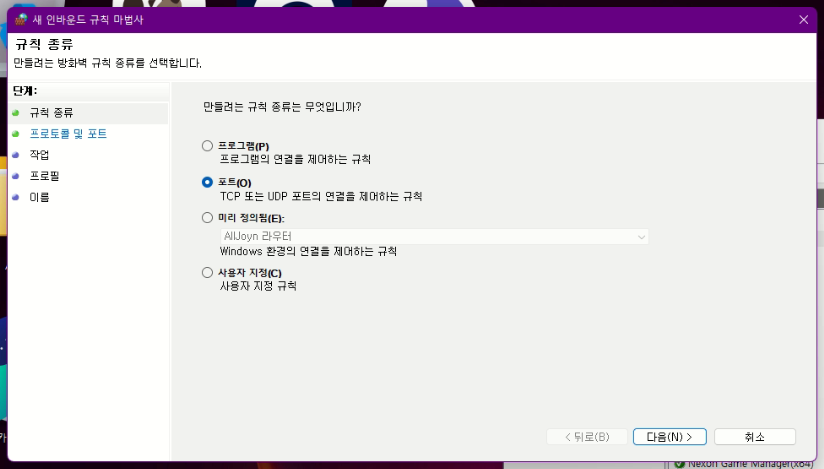Click the green bullet beside 프로토콜 및 포트
Screen dimensions: 824x469
coord(16,134)
